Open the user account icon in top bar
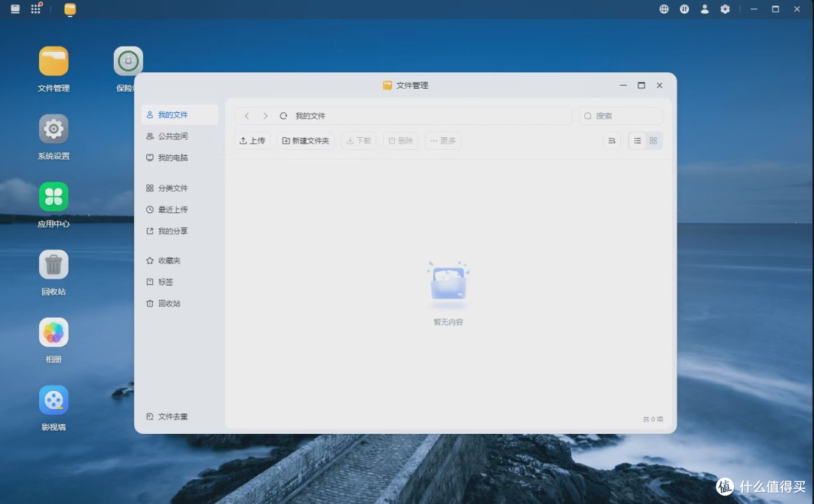The width and height of the screenshot is (814, 504). point(705,9)
